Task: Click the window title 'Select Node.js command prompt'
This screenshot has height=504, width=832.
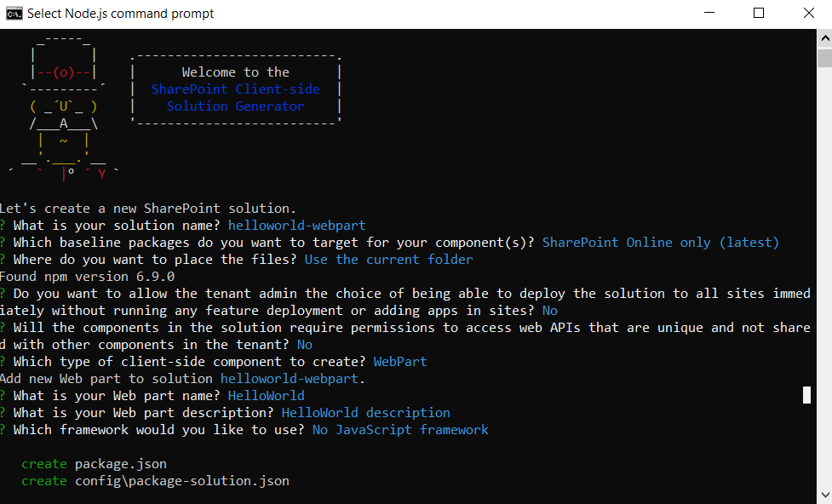Action: (x=119, y=13)
